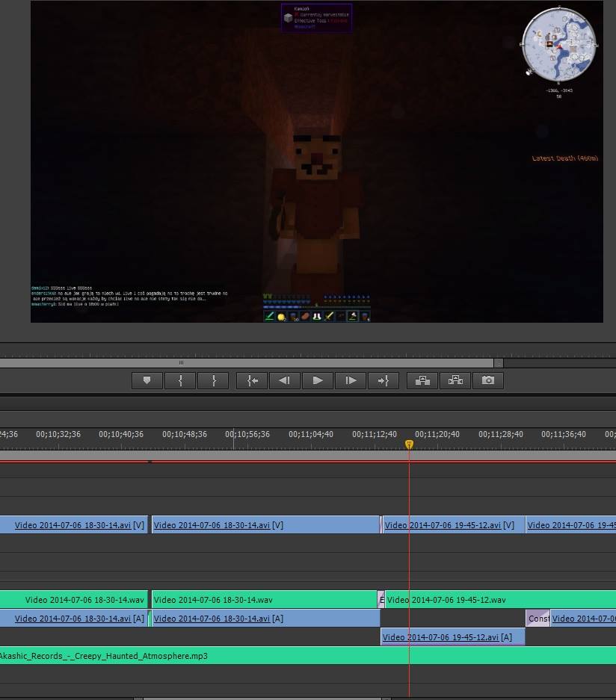Image resolution: width=616 pixels, height=700 pixels.
Task: Step forward one frame
Action: point(351,380)
